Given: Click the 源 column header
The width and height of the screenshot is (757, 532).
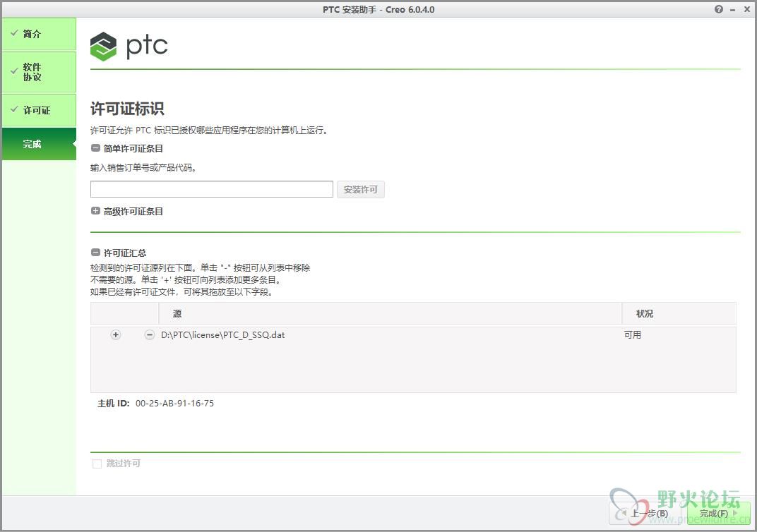Looking at the screenshot, I should click(390, 313).
